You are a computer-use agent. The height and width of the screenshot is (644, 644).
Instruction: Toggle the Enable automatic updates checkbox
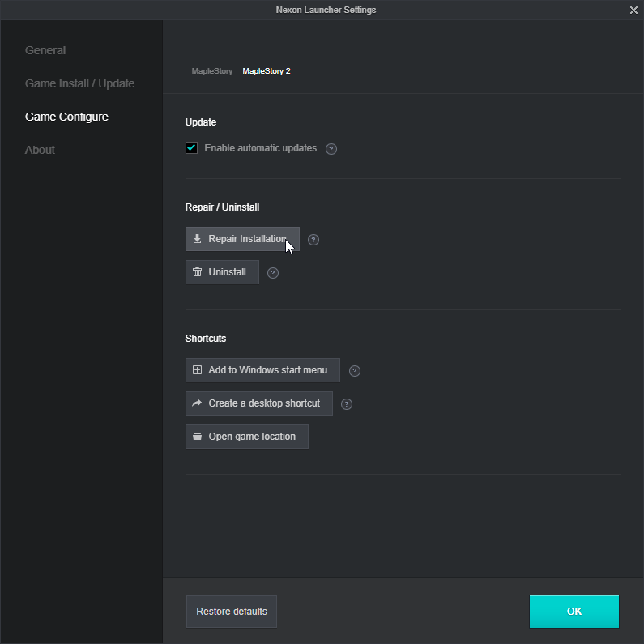[x=192, y=148]
